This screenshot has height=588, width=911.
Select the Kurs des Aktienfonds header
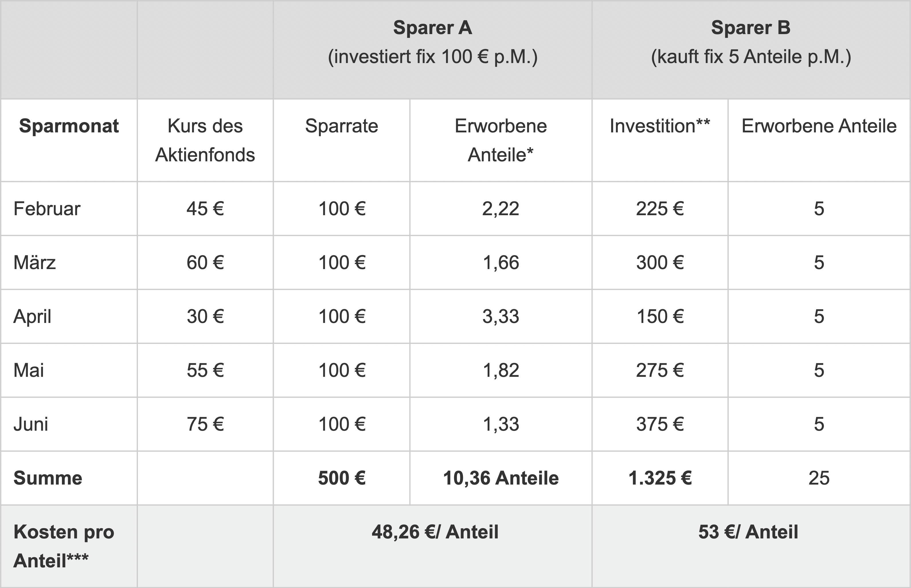205,140
